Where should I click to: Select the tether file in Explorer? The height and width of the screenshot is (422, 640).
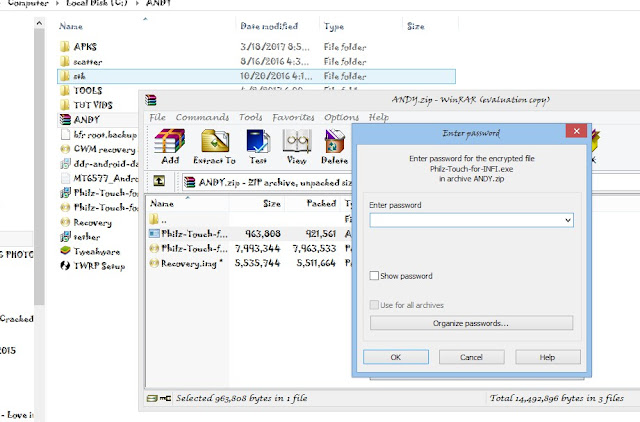[80, 237]
